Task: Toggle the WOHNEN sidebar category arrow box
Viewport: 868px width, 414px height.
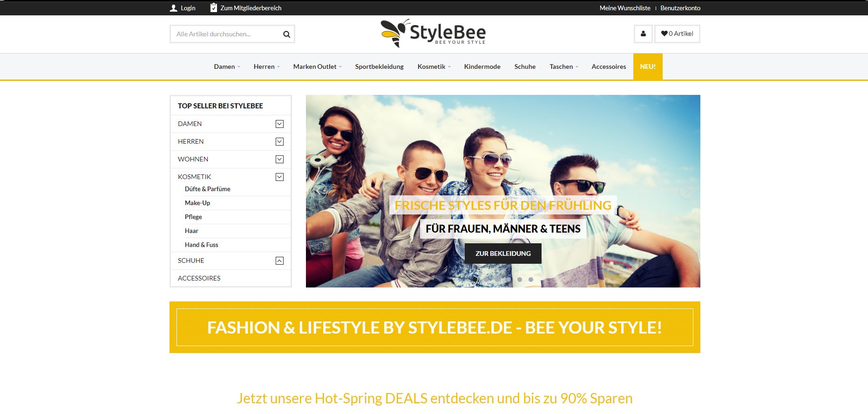Action: pos(279,159)
